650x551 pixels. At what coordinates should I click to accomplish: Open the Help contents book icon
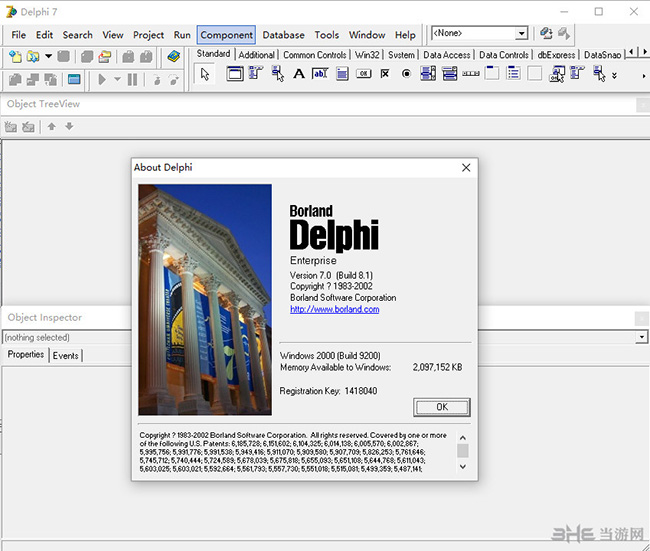(174, 56)
